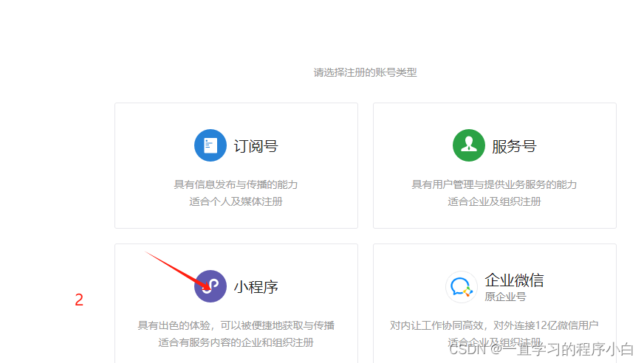This screenshot has height=363, width=644.
Task: Click text 具有信息发布与传播的能力
Action: pyautogui.click(x=236, y=184)
